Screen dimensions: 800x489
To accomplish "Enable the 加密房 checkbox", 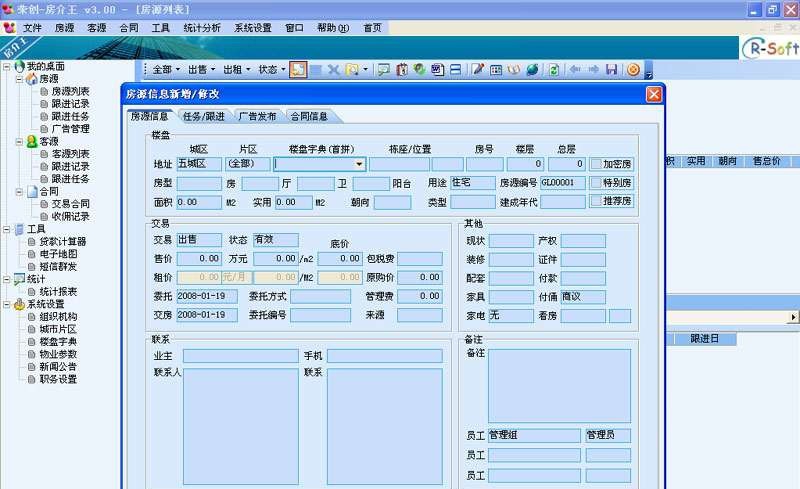I will [596, 164].
